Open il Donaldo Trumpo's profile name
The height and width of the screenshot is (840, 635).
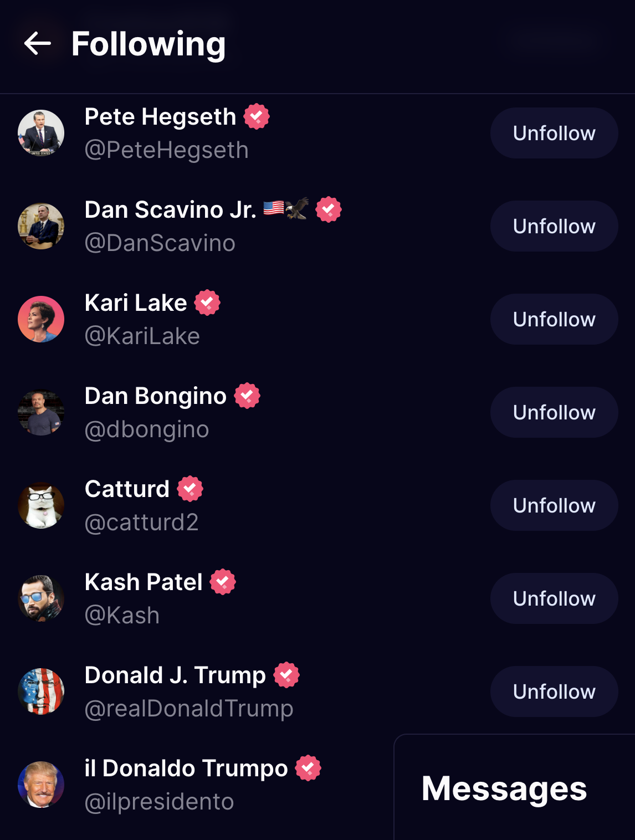[186, 769]
